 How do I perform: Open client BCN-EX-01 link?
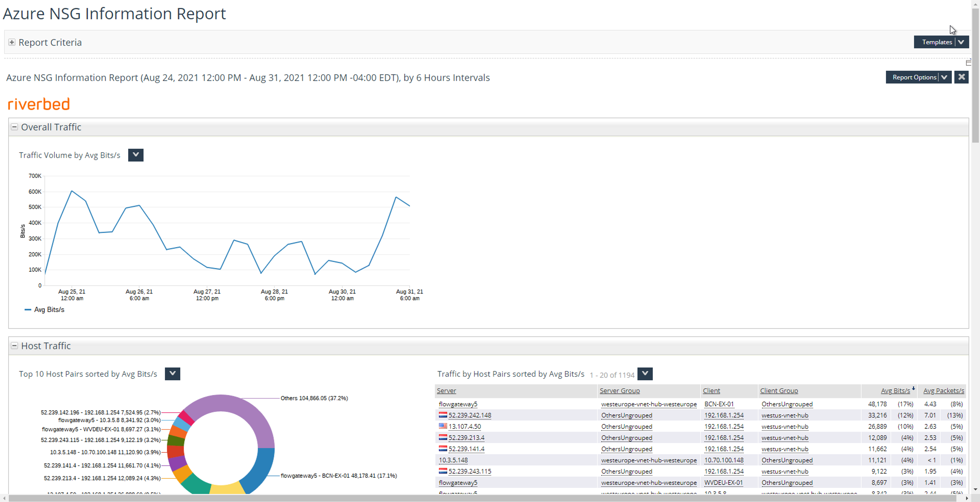coord(719,404)
